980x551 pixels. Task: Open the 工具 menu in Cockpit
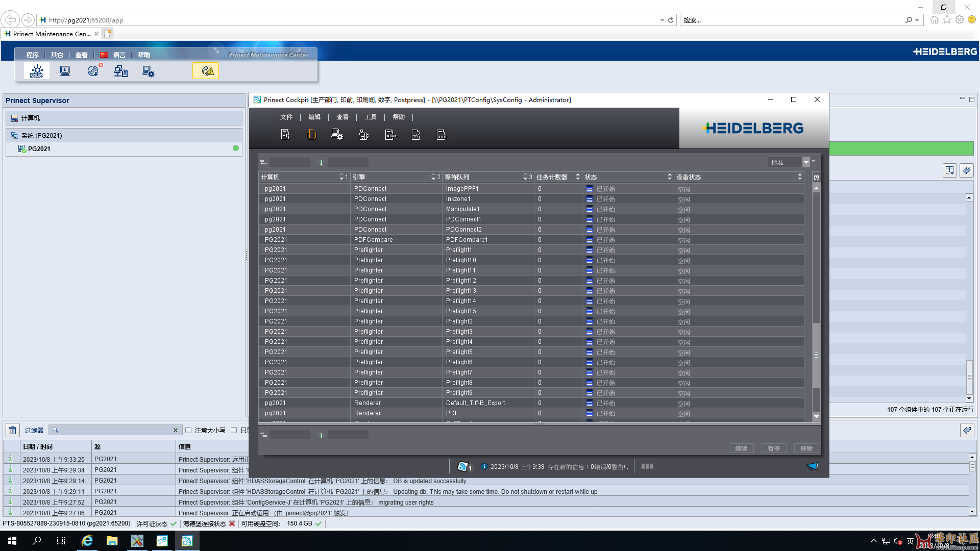tap(370, 117)
